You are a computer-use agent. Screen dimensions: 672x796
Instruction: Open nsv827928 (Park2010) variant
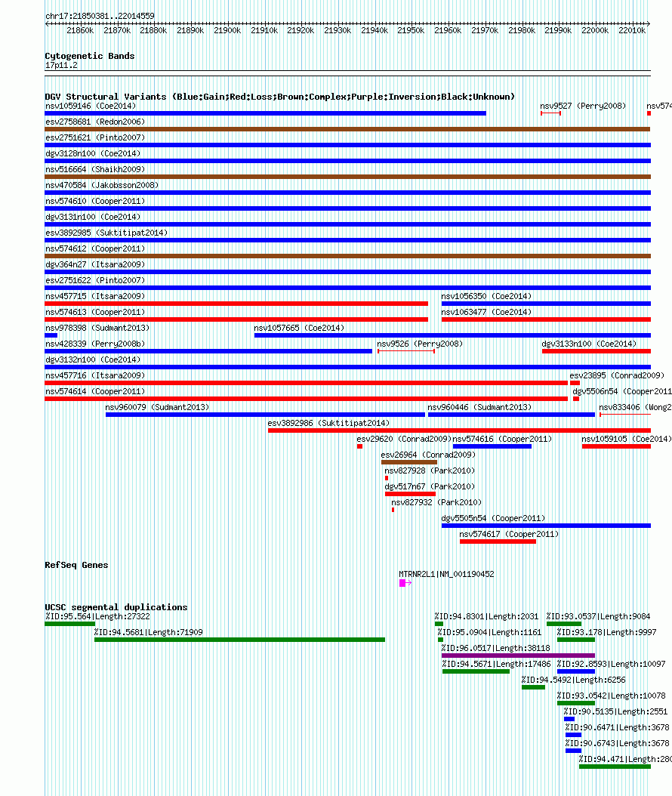[430, 471]
